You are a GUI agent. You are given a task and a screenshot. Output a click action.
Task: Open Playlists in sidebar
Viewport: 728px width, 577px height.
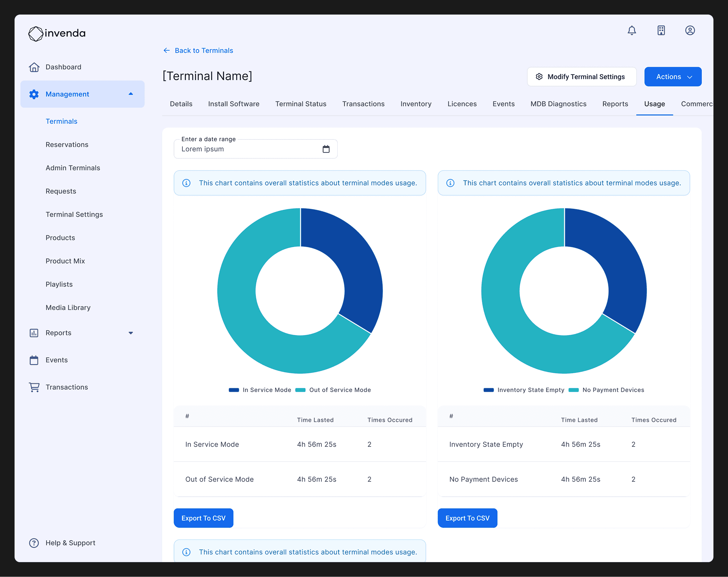[x=59, y=284]
